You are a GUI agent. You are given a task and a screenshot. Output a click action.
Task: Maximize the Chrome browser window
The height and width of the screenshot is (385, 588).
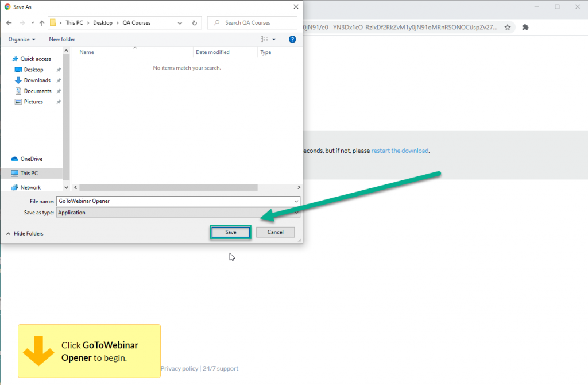tap(557, 7)
